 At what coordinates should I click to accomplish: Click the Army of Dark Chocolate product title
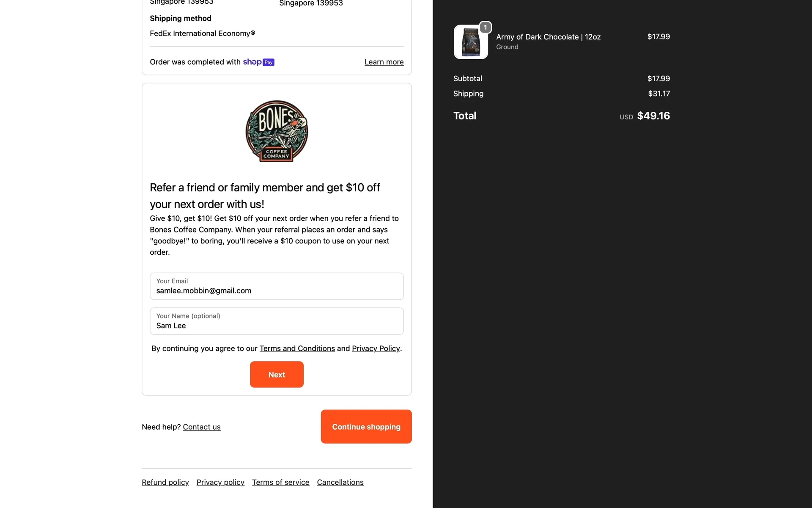548,37
